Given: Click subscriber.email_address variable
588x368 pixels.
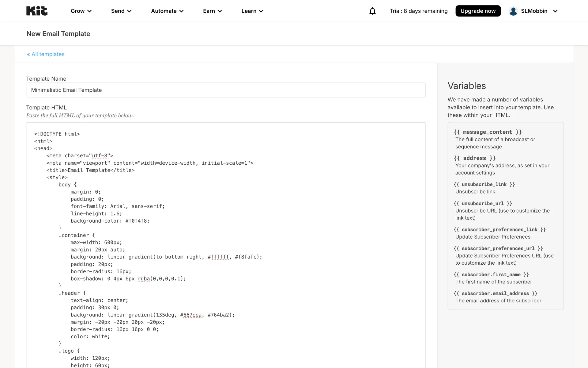Looking at the screenshot, I should (x=495, y=293).
